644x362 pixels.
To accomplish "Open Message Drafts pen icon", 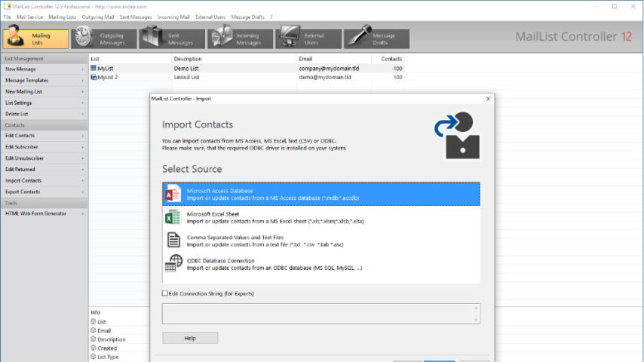I will click(359, 35).
